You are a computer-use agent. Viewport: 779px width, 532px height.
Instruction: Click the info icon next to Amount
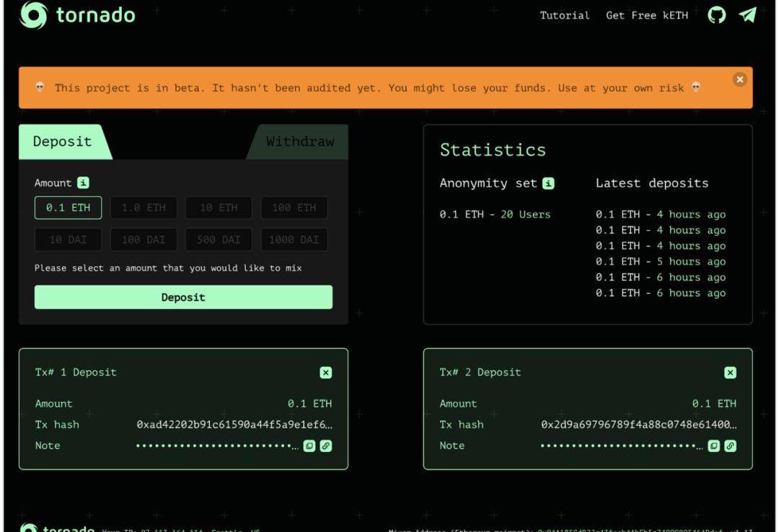[84, 183]
